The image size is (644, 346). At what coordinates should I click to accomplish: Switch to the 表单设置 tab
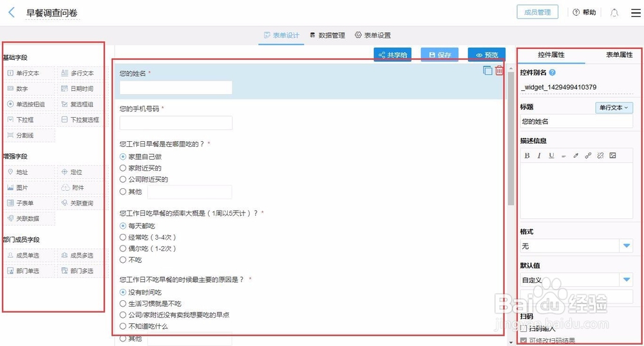coord(373,35)
